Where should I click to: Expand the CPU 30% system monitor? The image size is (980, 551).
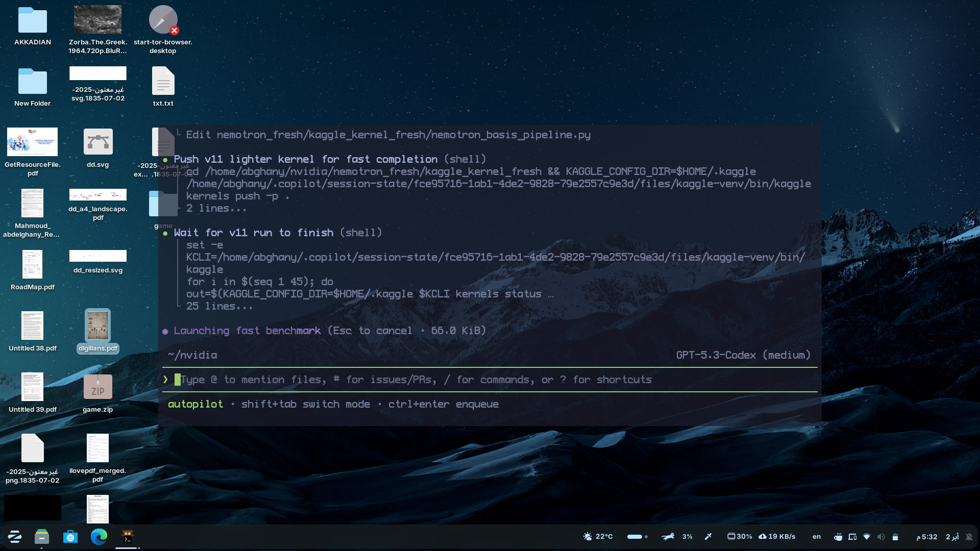tap(740, 537)
